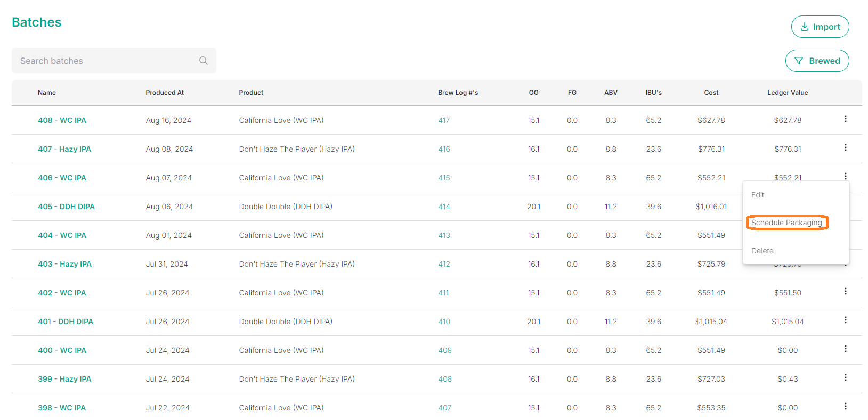Open batch link 403 - Hazy IPA

pyautogui.click(x=64, y=264)
